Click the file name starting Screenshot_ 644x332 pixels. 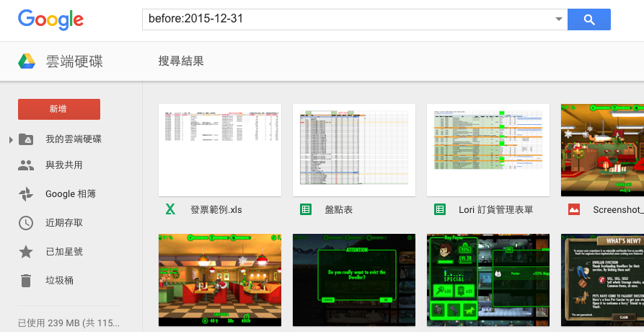click(x=618, y=209)
